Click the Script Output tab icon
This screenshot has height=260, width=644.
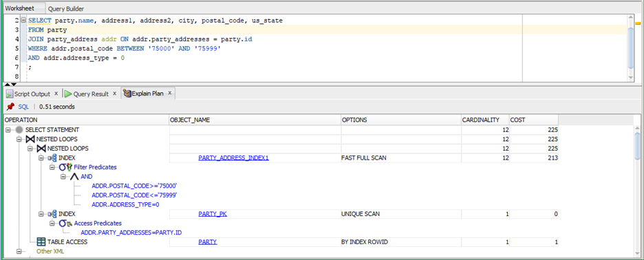[x=10, y=94]
